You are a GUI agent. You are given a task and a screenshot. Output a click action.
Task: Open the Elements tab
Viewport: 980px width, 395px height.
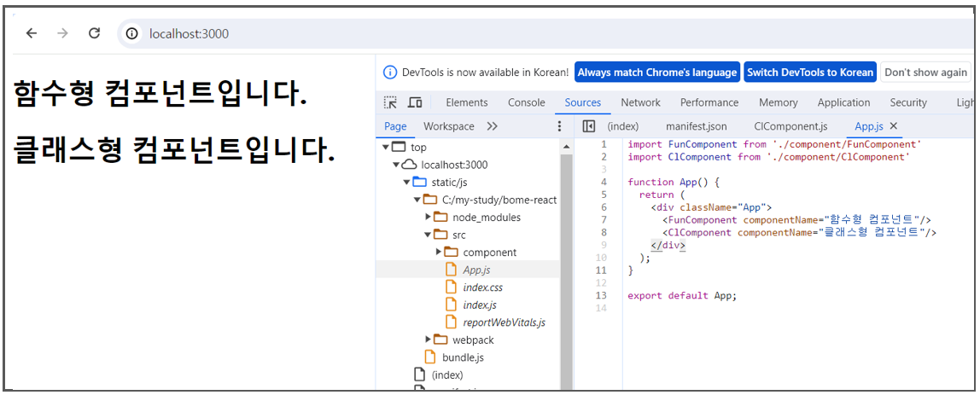pos(467,102)
